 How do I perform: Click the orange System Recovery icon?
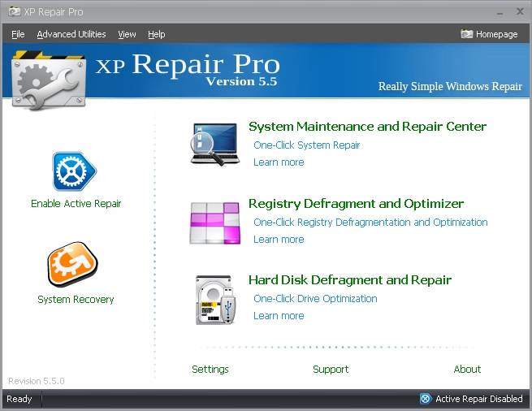[73, 264]
